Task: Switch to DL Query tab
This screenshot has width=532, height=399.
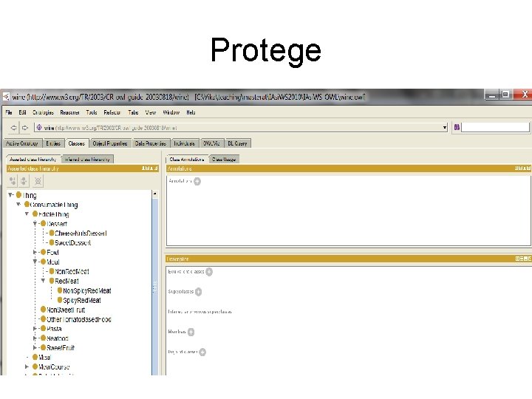Action: (x=237, y=143)
